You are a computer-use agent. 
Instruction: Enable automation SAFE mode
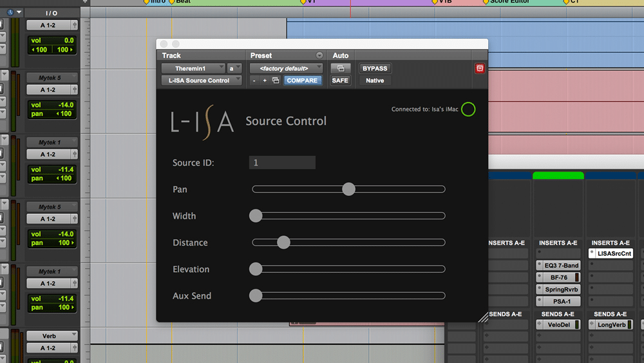click(340, 81)
